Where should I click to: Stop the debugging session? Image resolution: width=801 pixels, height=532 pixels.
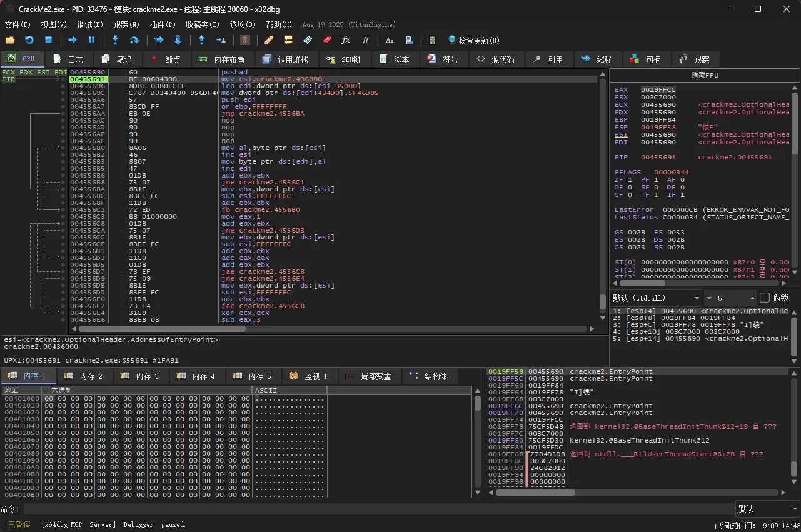pyautogui.click(x=48, y=40)
